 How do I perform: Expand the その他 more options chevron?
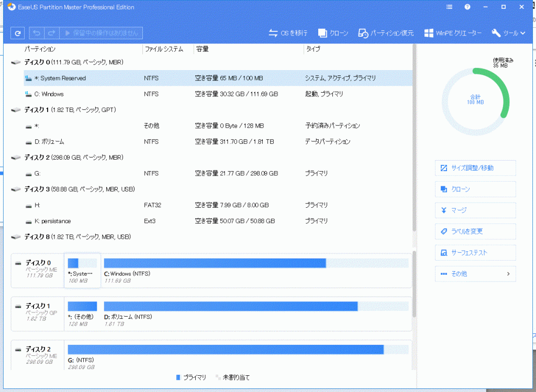(508, 274)
